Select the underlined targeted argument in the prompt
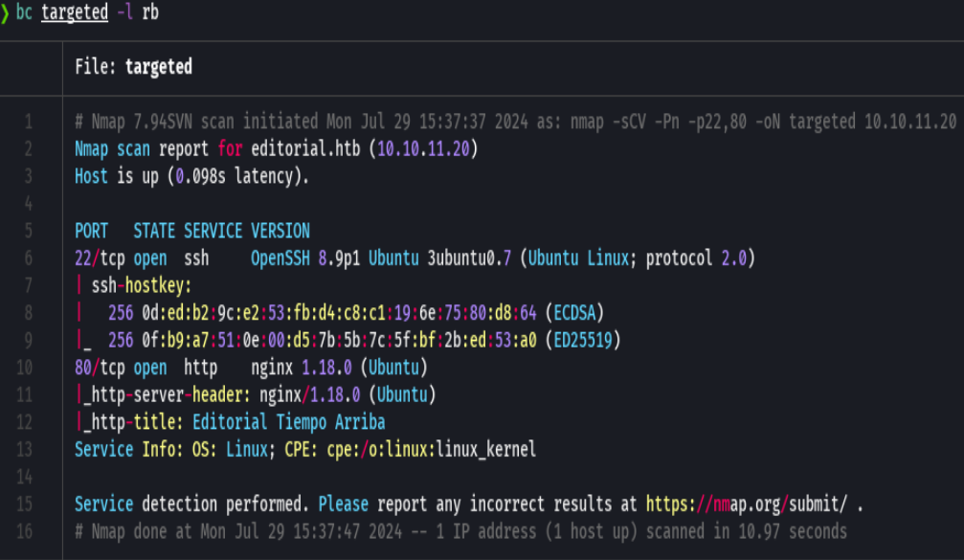The width and height of the screenshot is (964, 560). [74, 12]
